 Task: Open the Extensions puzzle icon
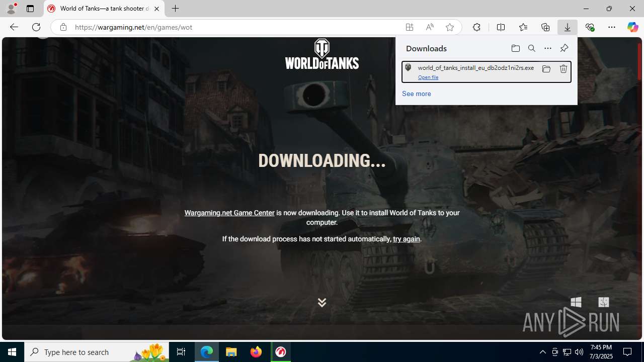point(476,27)
